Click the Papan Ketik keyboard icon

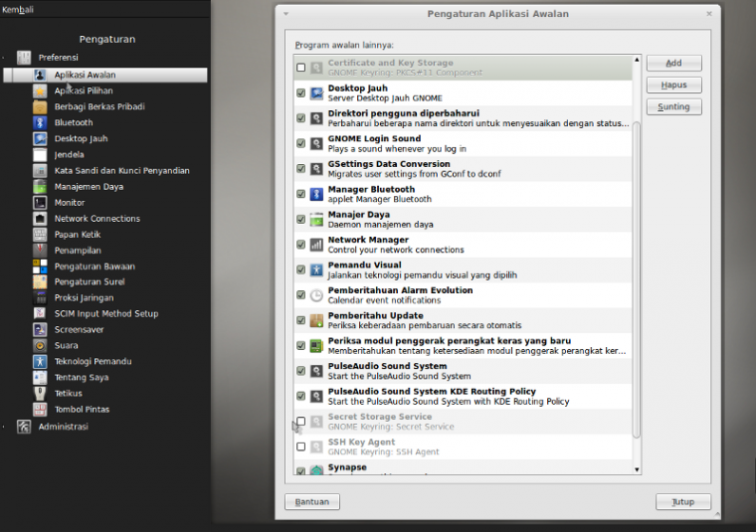point(40,235)
